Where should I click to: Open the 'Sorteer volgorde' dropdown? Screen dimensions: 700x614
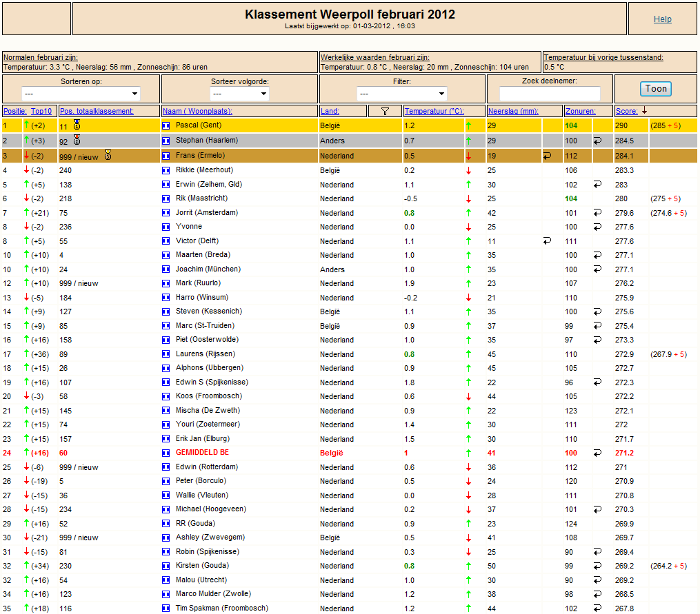pos(239,94)
